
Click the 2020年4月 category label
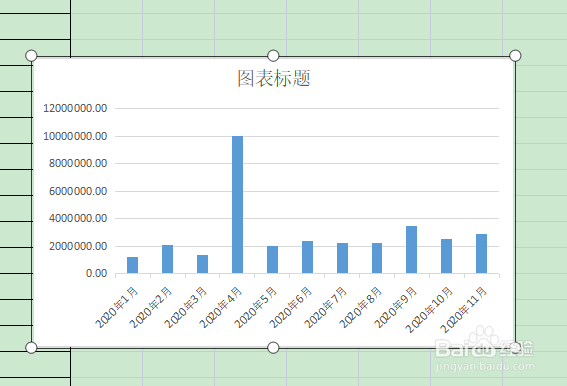point(221,307)
